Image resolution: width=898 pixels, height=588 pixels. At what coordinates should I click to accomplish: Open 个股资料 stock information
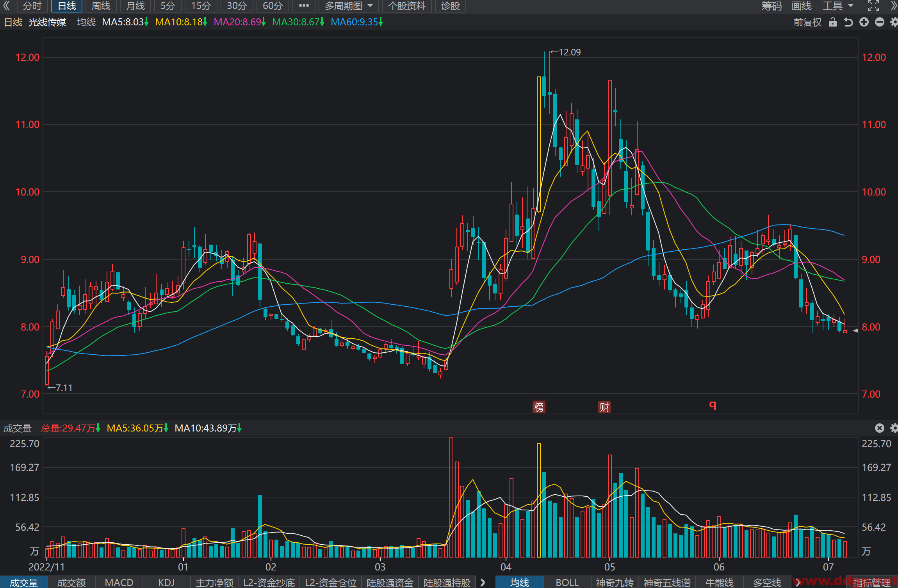click(406, 6)
